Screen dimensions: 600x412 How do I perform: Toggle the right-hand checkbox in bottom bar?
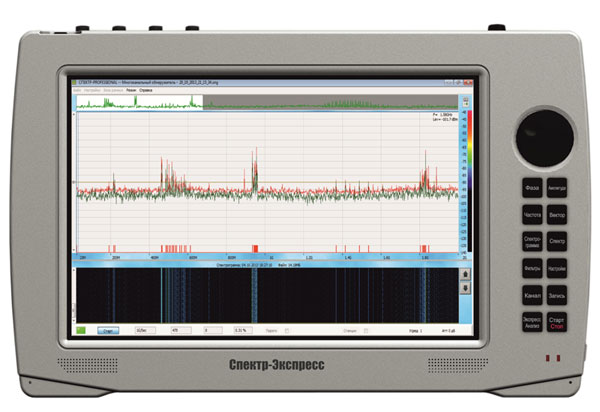tap(366, 331)
